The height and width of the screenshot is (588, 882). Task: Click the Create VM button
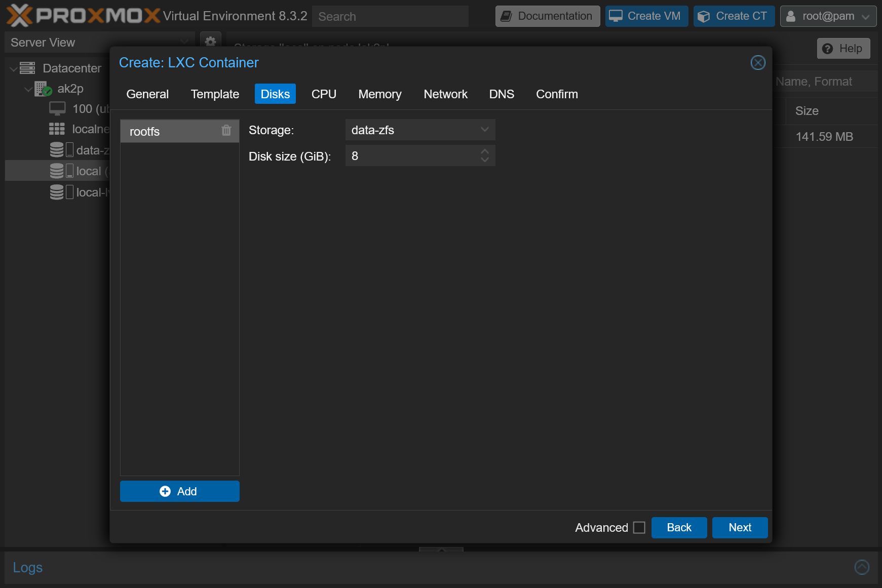[x=646, y=16]
